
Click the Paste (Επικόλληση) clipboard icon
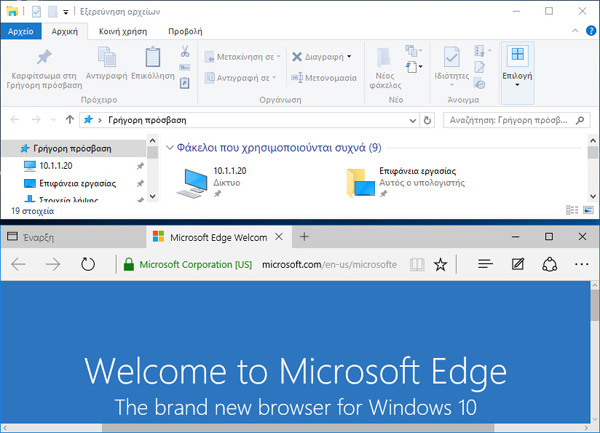[153, 57]
